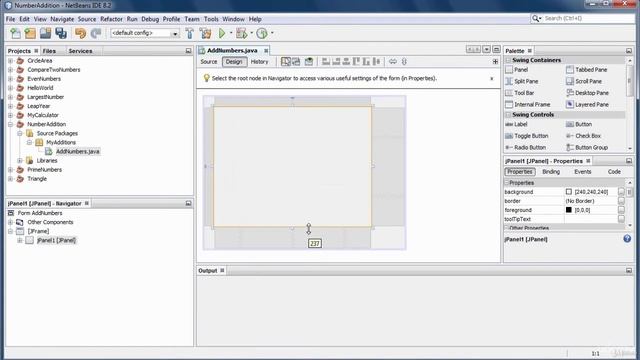This screenshot has width=640, height=360.
Task: Open dropdown arrow beside Debug Project
Action: coord(251,33)
